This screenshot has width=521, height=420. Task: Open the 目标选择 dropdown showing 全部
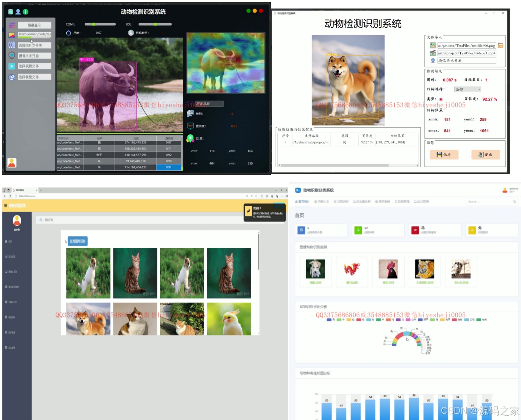(x=467, y=89)
